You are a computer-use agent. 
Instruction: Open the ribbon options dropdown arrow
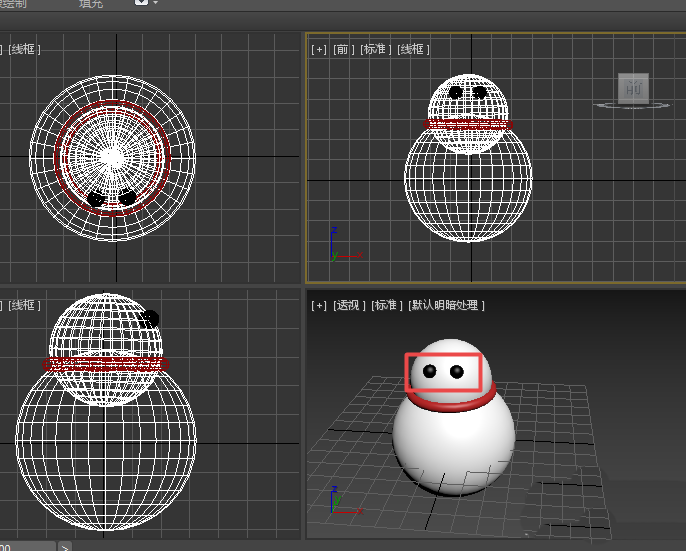(156, 4)
